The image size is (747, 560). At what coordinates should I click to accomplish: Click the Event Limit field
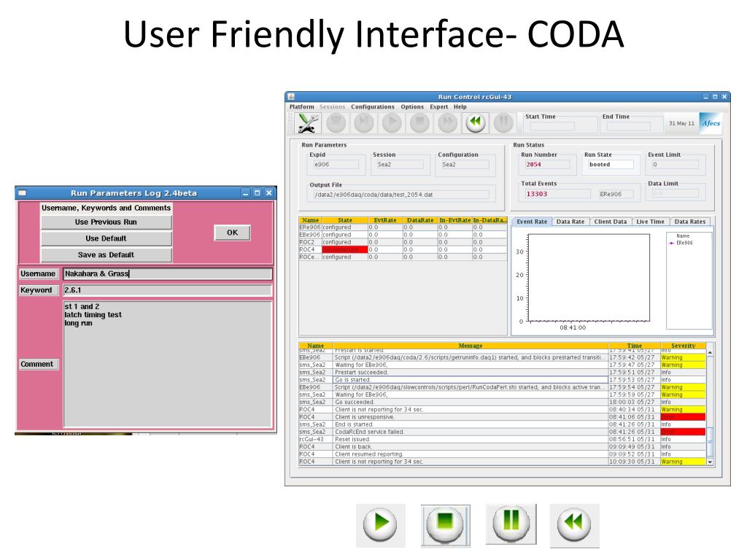[x=674, y=164]
